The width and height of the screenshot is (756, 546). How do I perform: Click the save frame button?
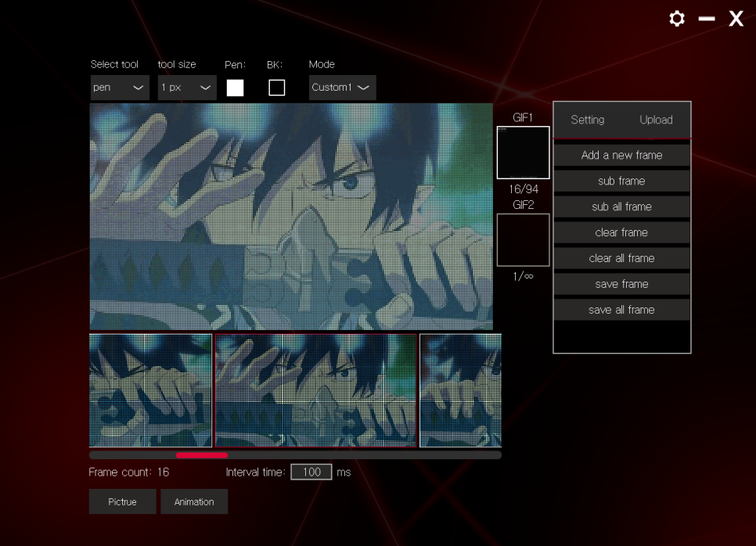click(621, 284)
